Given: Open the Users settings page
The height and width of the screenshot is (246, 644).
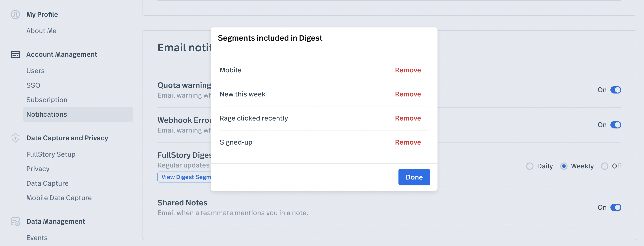Looking at the screenshot, I should pyautogui.click(x=35, y=71).
